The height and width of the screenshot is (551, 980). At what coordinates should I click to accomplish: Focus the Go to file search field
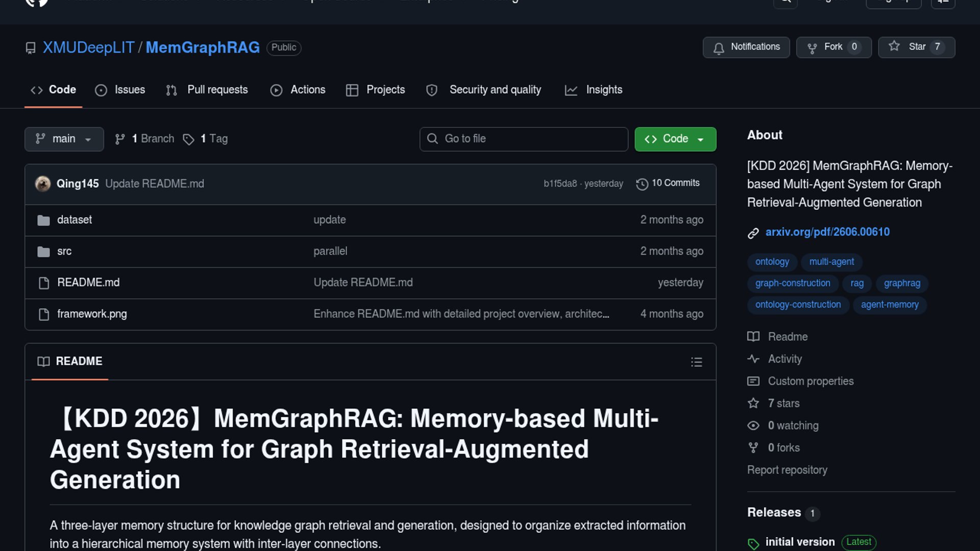524,139
